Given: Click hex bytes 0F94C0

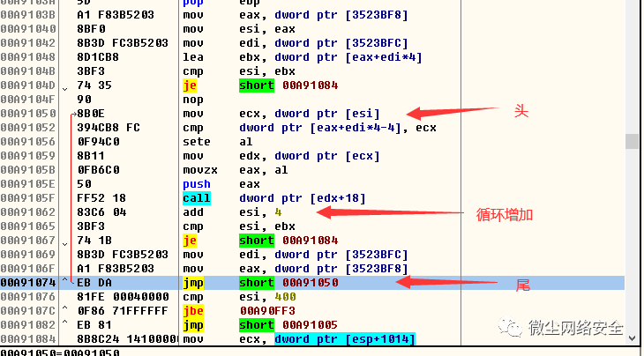Looking at the screenshot, I should pyautogui.click(x=98, y=142).
